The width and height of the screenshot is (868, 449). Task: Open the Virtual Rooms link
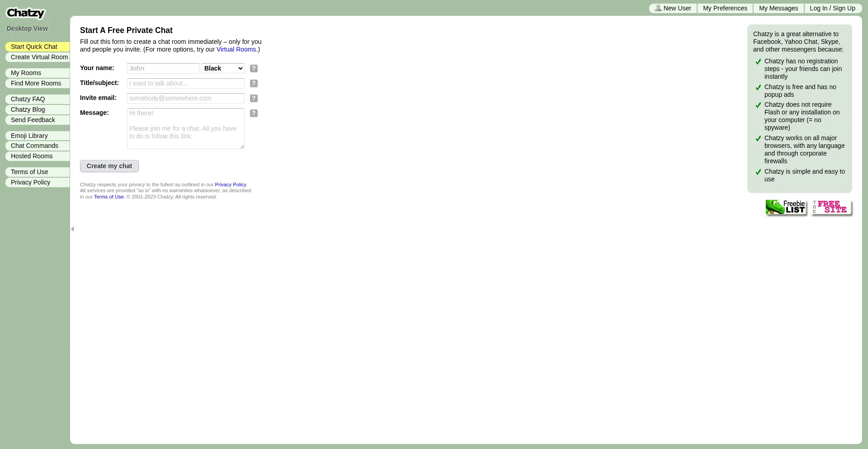pyautogui.click(x=236, y=49)
